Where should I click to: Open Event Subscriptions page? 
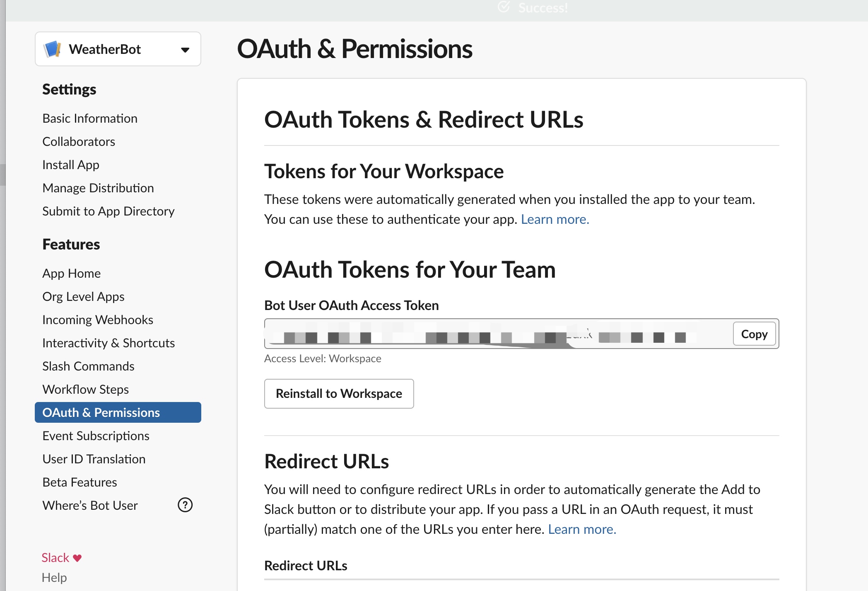pyautogui.click(x=96, y=436)
